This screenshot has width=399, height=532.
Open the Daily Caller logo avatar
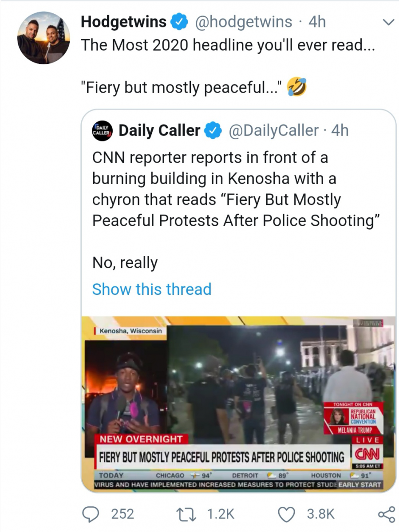[x=103, y=130]
